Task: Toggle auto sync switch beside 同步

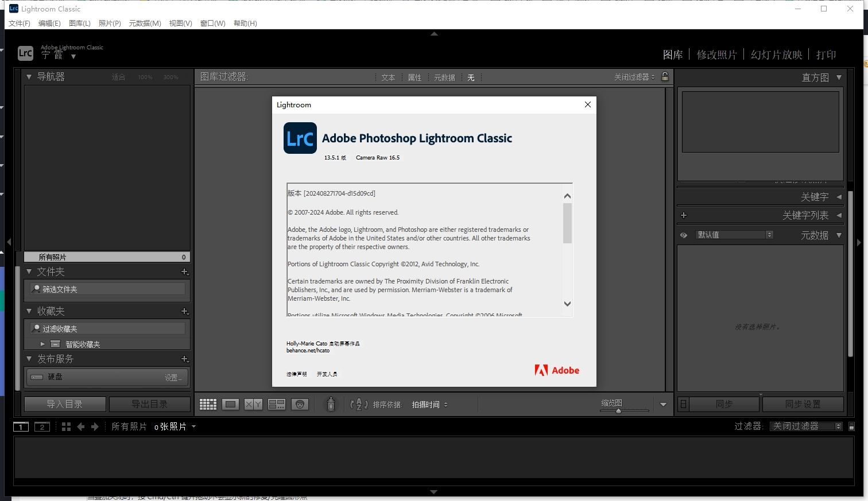Action: coord(683,404)
